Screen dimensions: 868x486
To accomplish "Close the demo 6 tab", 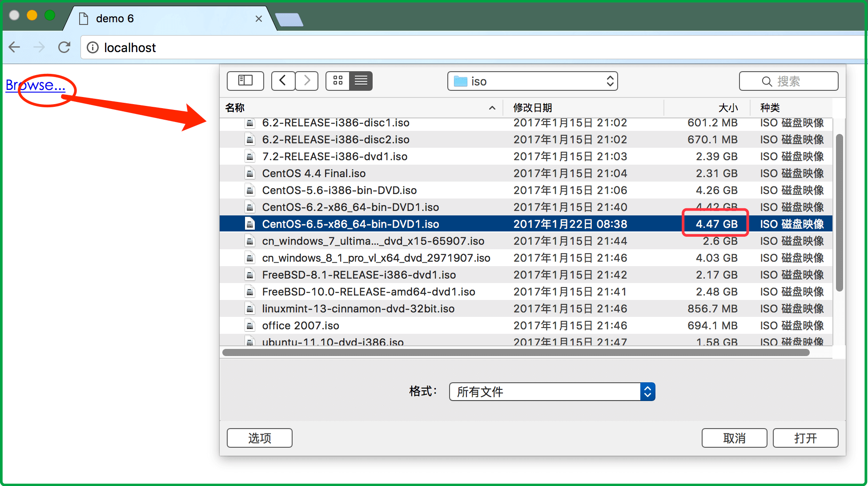I will point(259,19).
